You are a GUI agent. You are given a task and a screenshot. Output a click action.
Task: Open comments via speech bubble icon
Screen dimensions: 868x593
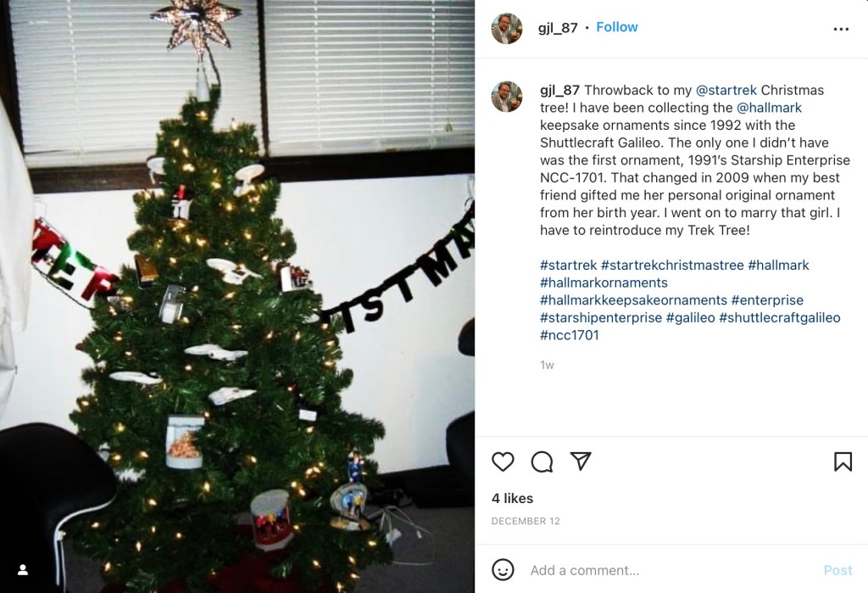click(542, 462)
